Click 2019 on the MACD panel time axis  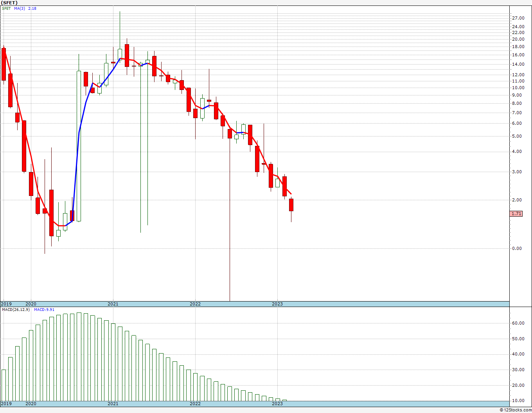tap(6, 404)
